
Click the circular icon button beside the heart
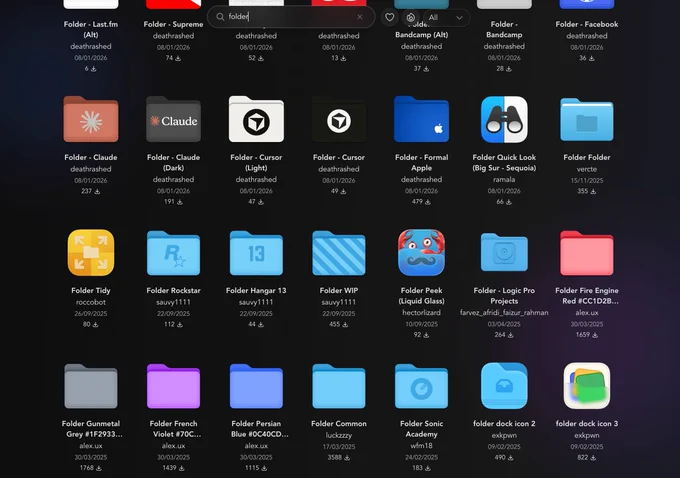pyautogui.click(x=411, y=17)
